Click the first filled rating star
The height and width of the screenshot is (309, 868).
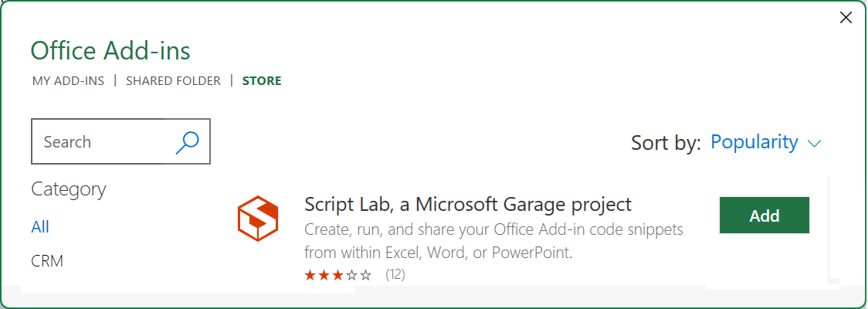coord(310,275)
